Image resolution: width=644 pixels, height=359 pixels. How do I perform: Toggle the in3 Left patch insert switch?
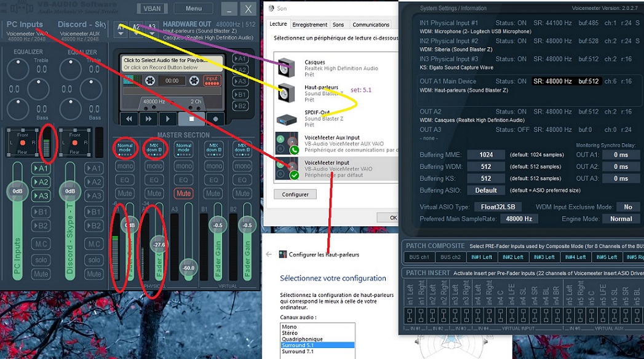pyautogui.click(x=455, y=316)
